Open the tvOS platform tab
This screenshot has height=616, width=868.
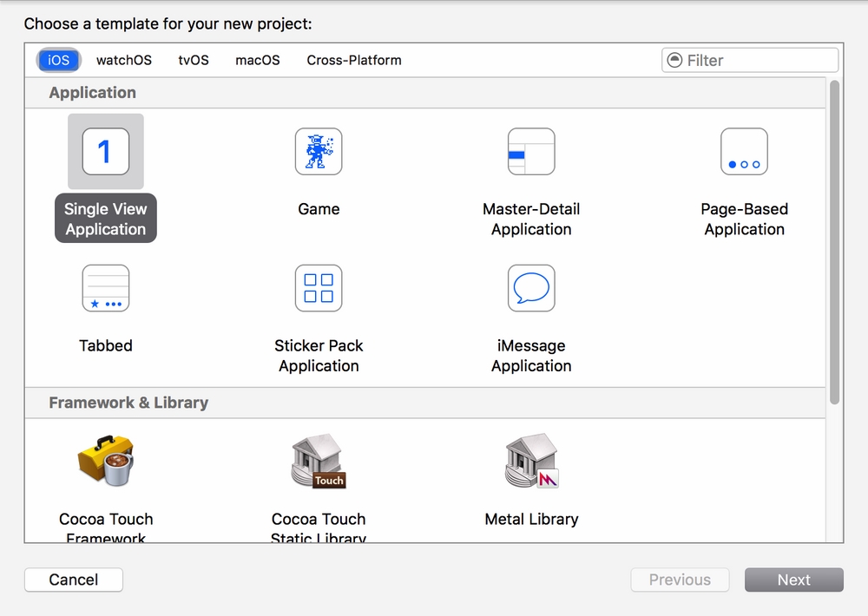pos(194,60)
